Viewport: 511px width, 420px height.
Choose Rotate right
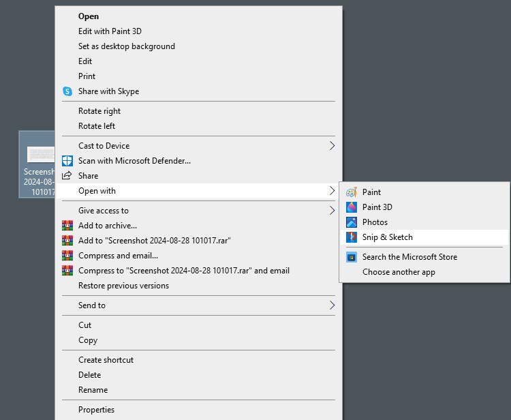pos(198,111)
